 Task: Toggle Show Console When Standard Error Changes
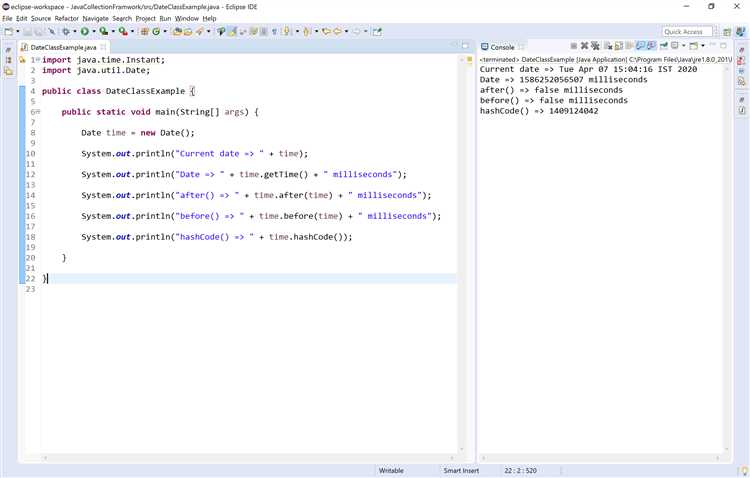point(651,46)
